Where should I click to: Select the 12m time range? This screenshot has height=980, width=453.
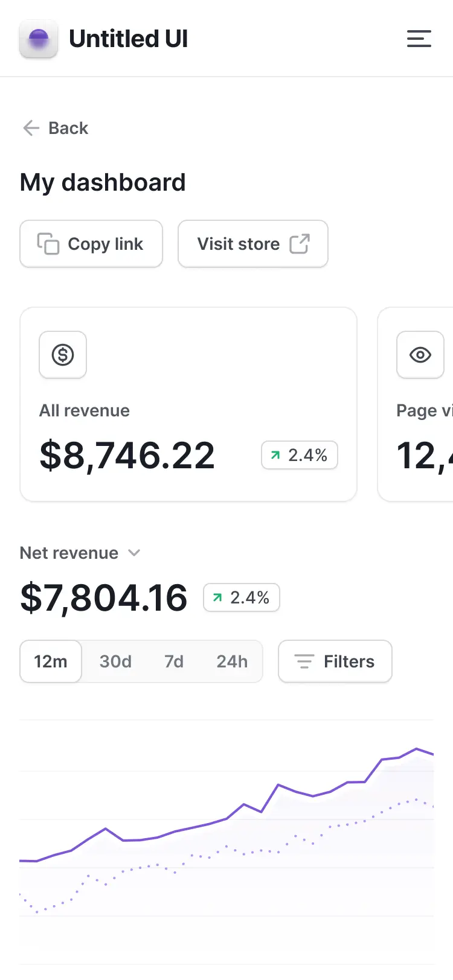(51, 661)
